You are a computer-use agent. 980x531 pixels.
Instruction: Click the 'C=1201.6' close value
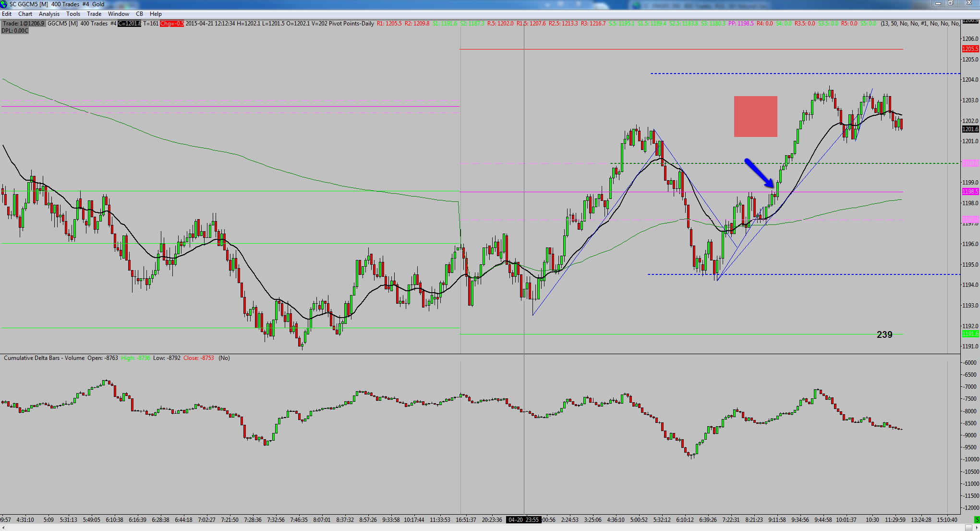130,24
